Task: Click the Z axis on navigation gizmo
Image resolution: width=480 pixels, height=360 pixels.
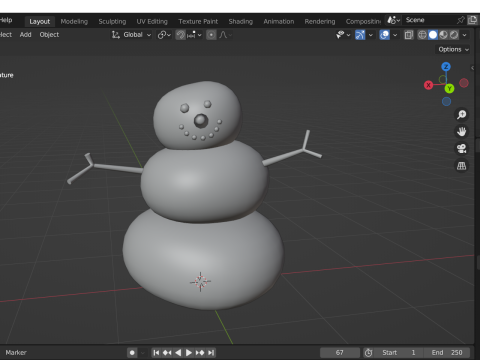Action: click(446, 67)
